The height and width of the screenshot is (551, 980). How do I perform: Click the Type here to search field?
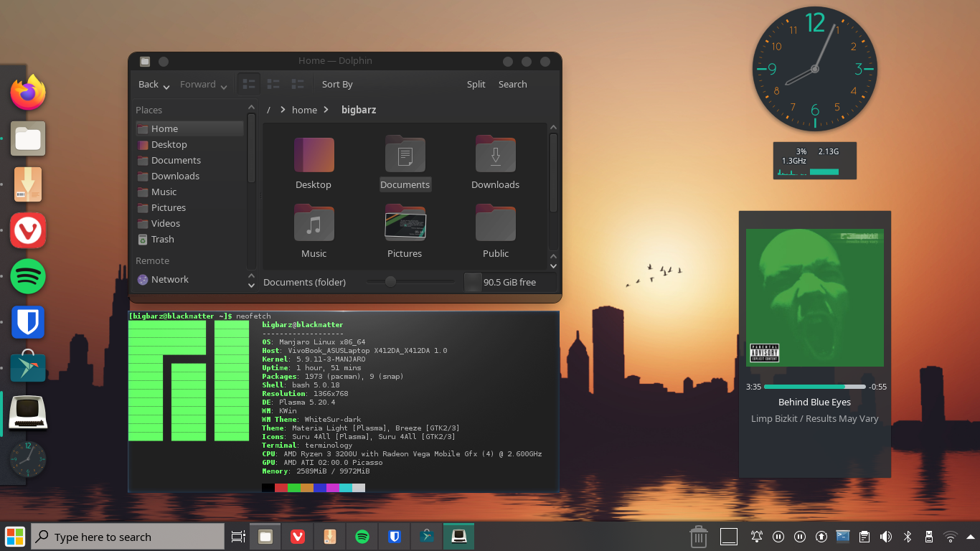click(x=129, y=537)
